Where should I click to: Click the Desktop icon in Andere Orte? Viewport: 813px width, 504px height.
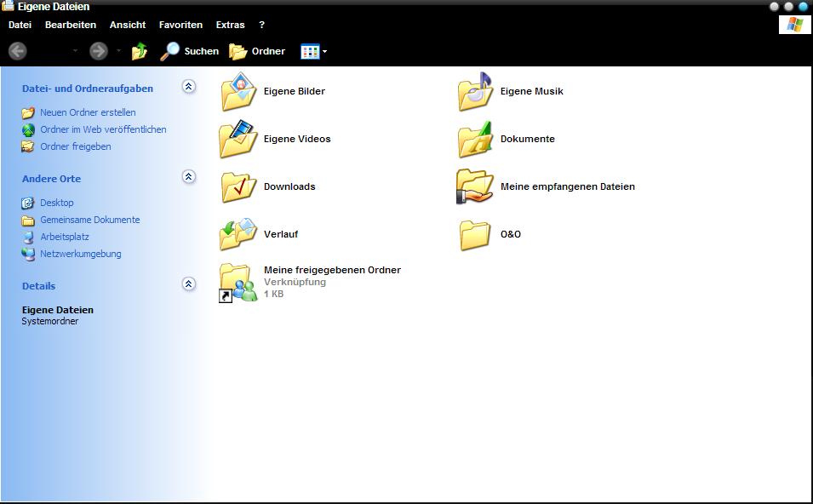[28, 203]
